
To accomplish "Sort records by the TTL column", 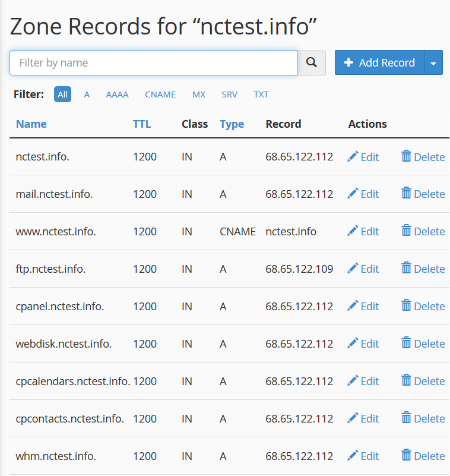I will [x=142, y=124].
